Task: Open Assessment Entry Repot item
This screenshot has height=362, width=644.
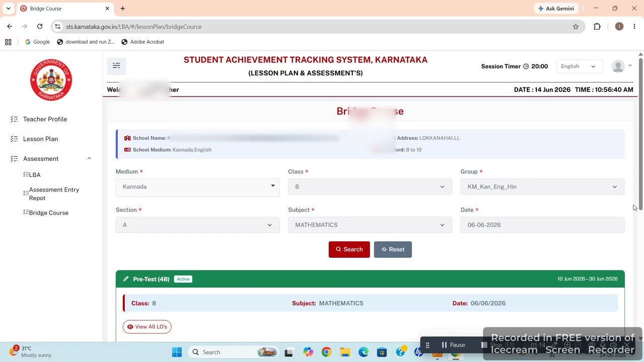Action: click(x=54, y=194)
